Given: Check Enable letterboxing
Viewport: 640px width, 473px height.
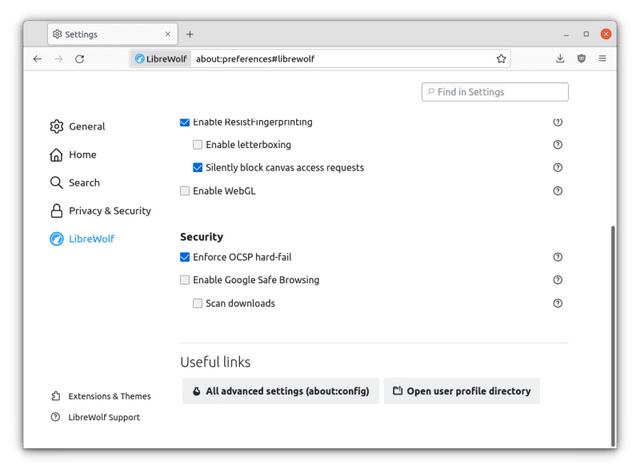Looking at the screenshot, I should [198, 144].
